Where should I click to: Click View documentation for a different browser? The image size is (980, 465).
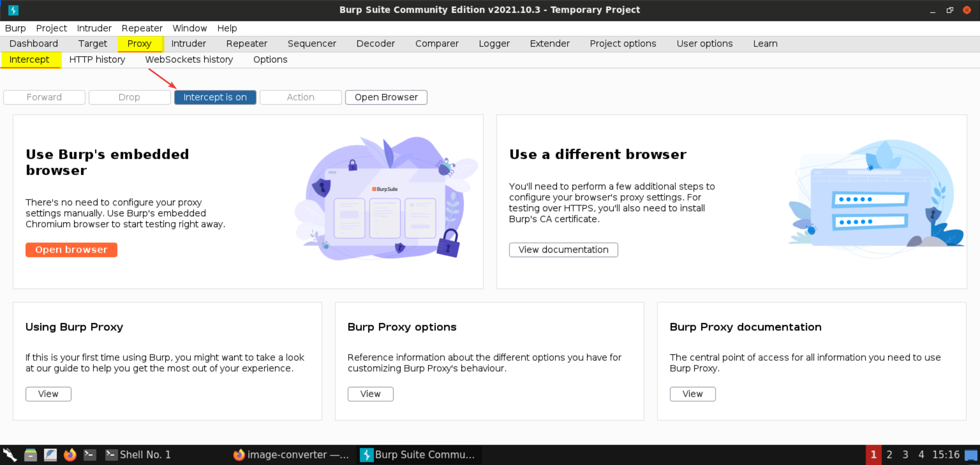563,250
